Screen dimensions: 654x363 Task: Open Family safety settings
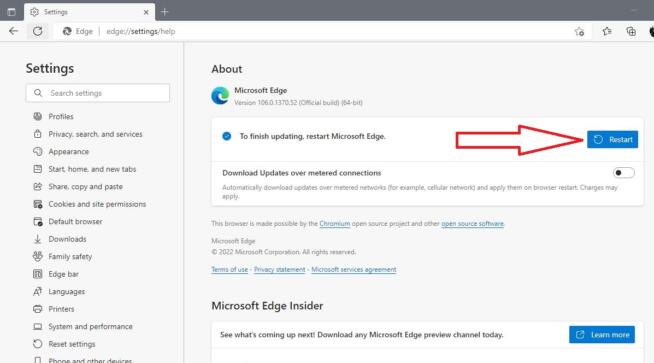(x=70, y=257)
